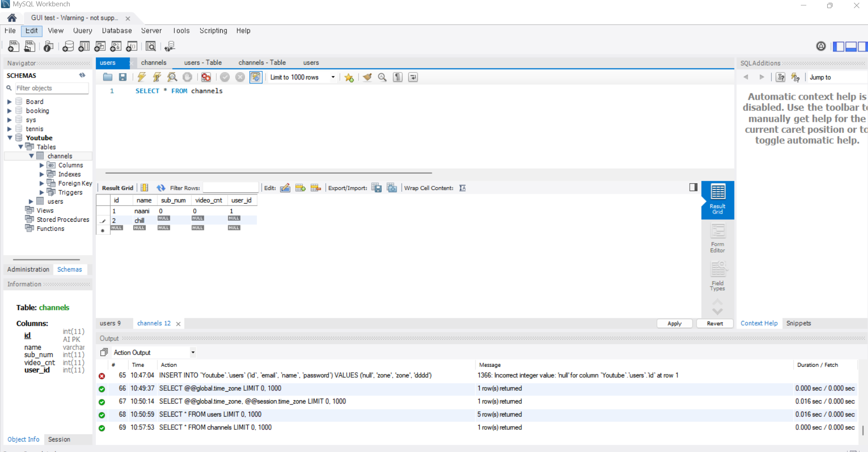This screenshot has width=868, height=452.
Task: Create a new function toolbar icon
Action: click(x=132, y=46)
